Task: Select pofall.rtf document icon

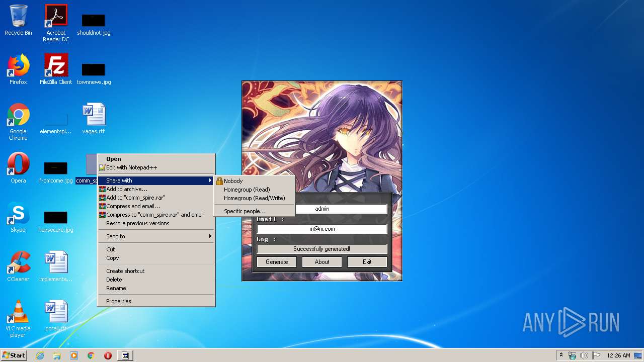Action: pyautogui.click(x=56, y=315)
